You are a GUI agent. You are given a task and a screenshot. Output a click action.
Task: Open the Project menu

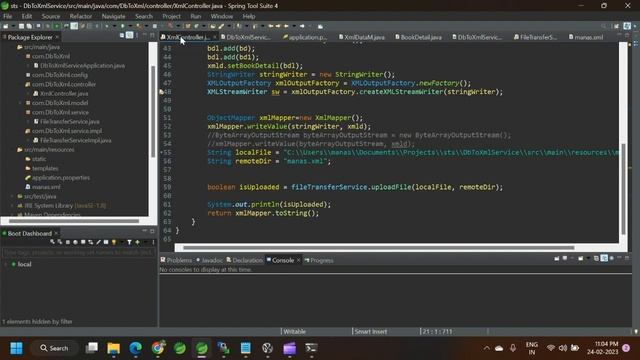point(171,16)
